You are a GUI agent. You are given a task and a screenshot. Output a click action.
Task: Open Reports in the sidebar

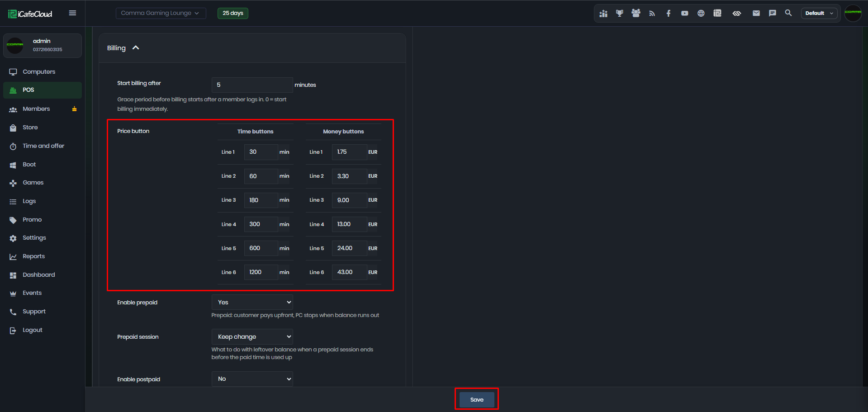tap(43, 256)
